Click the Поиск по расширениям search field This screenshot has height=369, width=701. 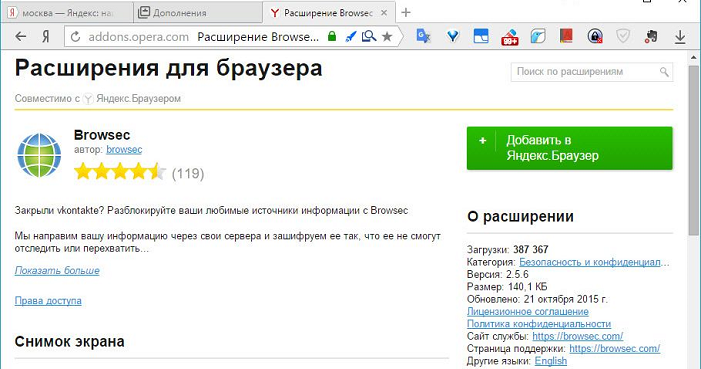coord(591,72)
